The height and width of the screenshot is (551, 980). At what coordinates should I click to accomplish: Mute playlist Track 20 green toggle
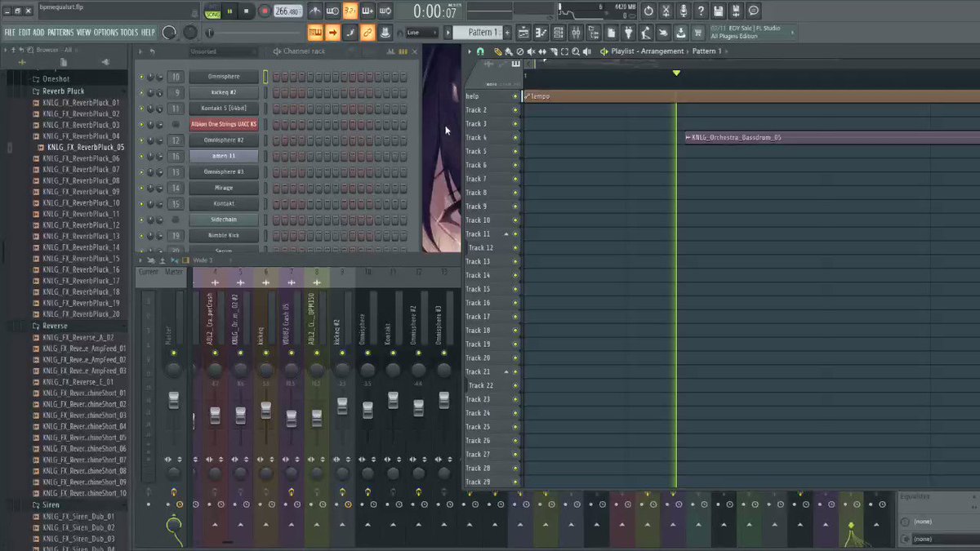[x=515, y=358]
